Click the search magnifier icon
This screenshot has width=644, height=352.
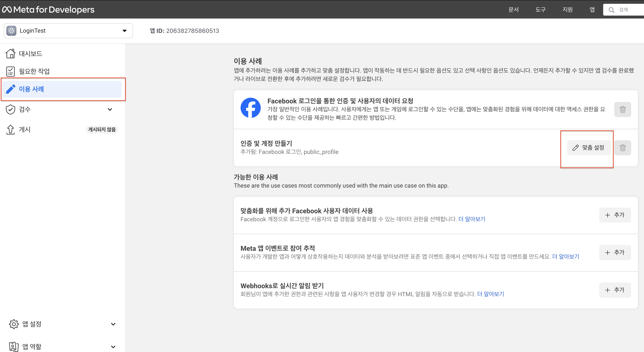[612, 10]
